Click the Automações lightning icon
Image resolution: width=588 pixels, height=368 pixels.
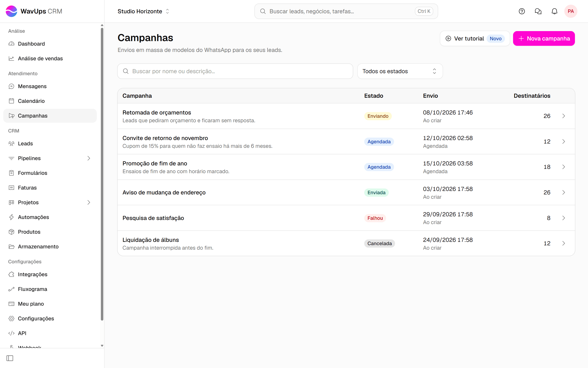coord(11,217)
